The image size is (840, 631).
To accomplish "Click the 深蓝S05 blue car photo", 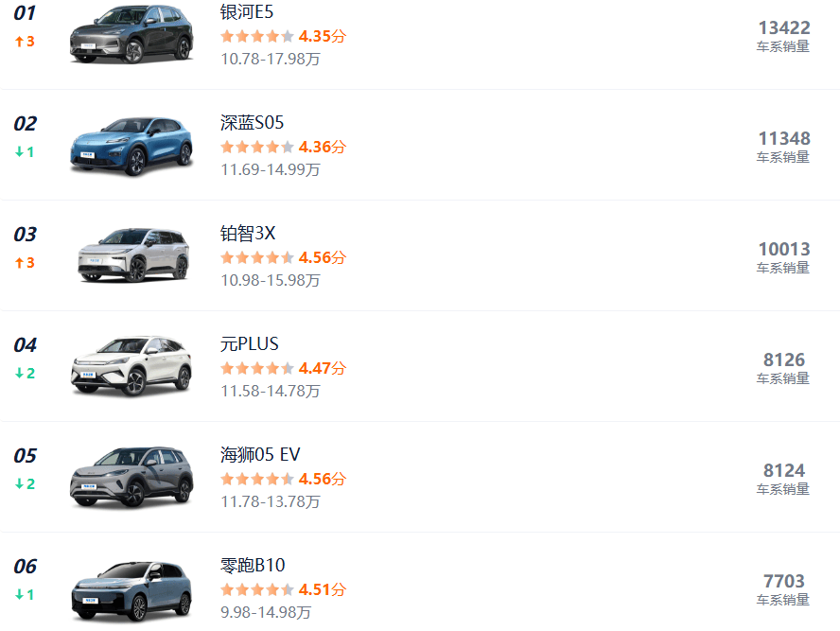I will 132,147.
